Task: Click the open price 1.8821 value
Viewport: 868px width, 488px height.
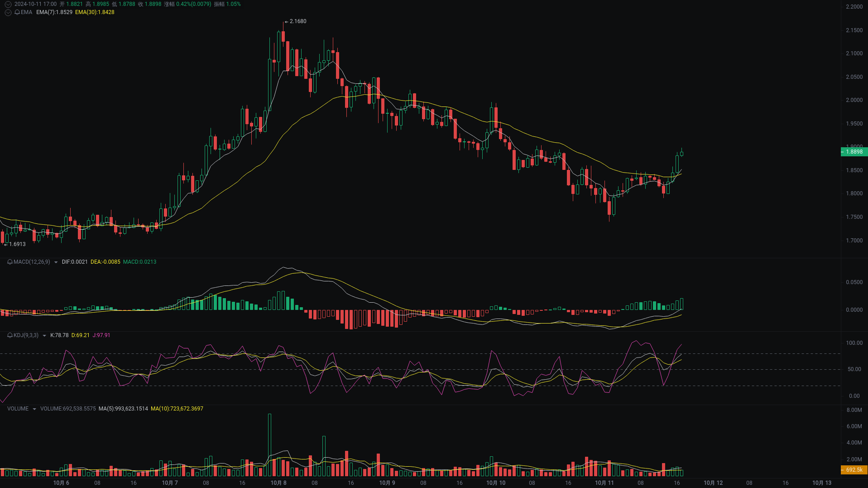Action: click(75, 4)
